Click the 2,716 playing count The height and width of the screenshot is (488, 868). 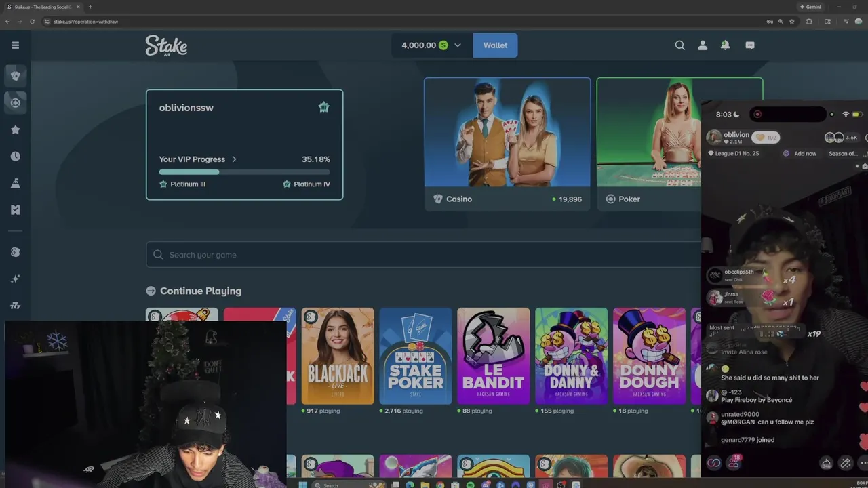click(x=404, y=411)
